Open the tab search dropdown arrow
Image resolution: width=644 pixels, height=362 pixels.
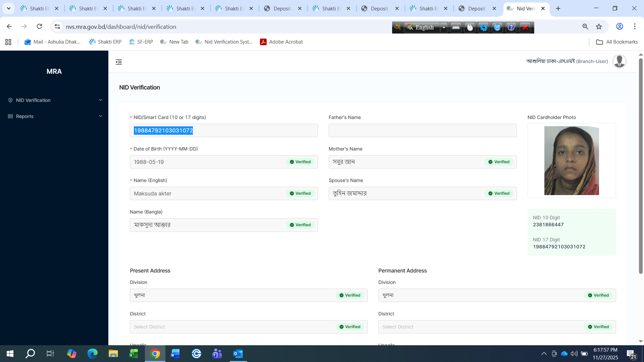click(x=9, y=8)
